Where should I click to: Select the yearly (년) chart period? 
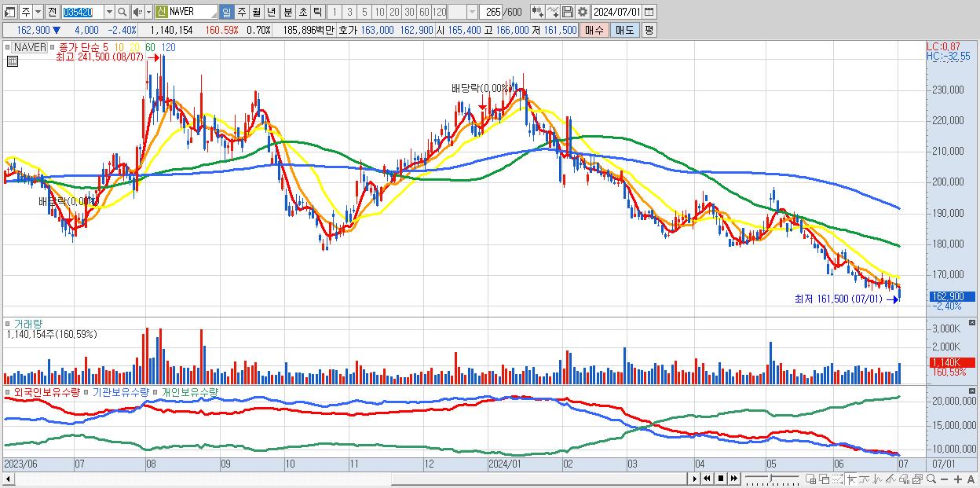click(271, 12)
